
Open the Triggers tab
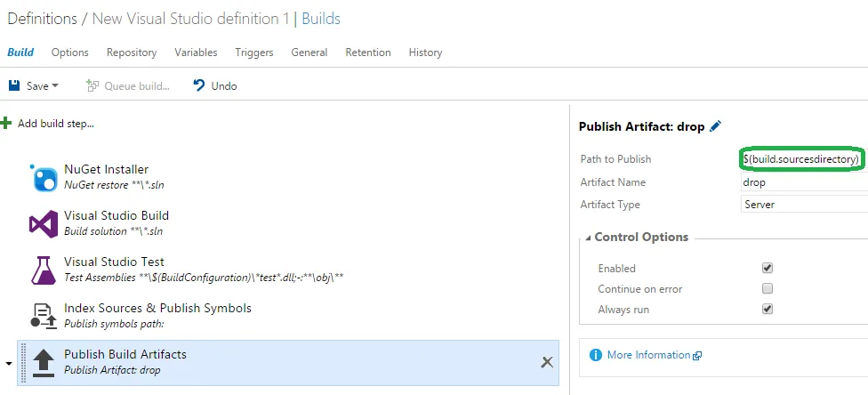point(254,52)
